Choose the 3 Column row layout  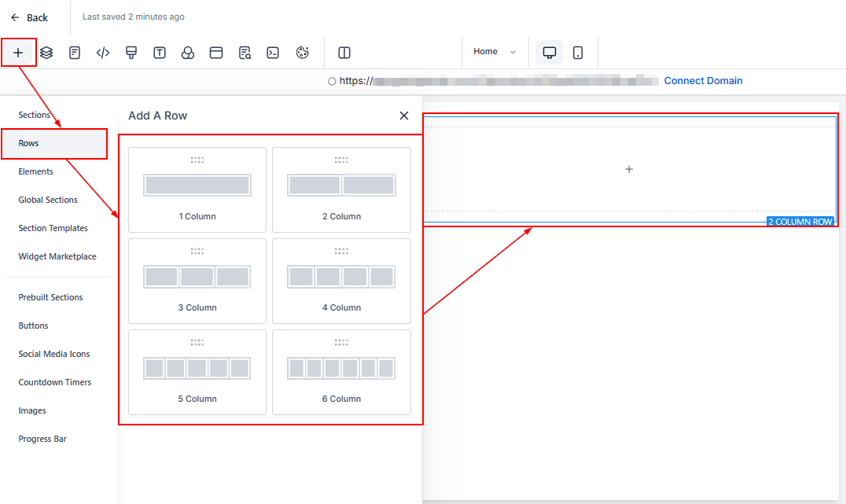coord(197,281)
